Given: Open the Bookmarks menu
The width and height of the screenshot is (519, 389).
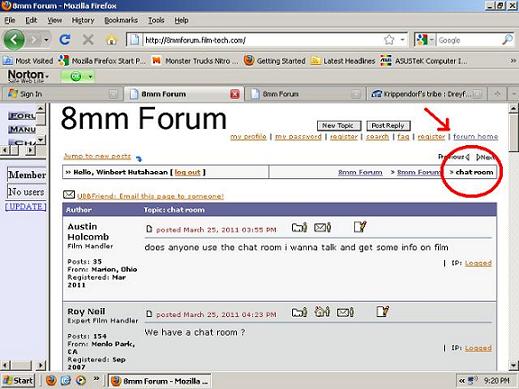Looking at the screenshot, I should pos(121,20).
